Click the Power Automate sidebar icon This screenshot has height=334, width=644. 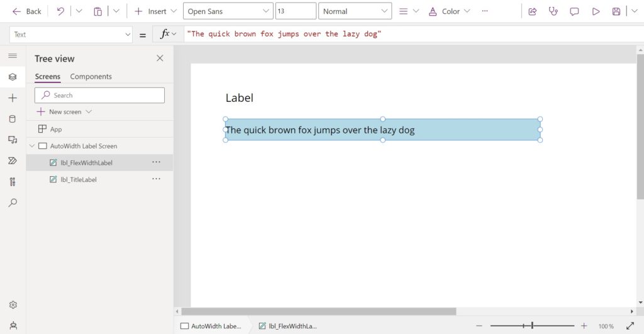pyautogui.click(x=13, y=160)
